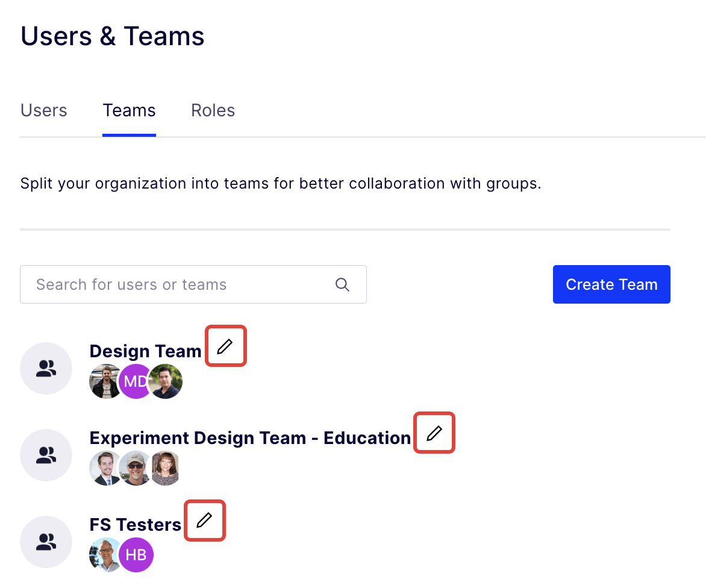Focus the Search for users or teams field
The height and width of the screenshot is (588, 706).
pyautogui.click(x=193, y=284)
